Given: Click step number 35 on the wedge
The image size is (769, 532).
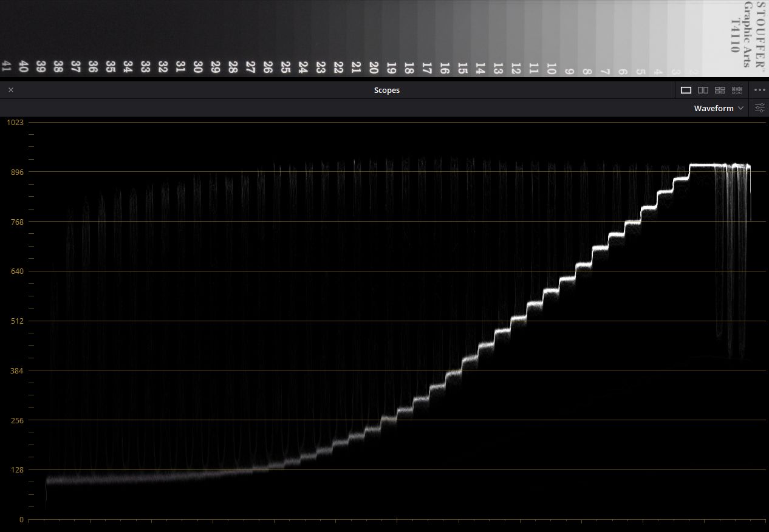Looking at the screenshot, I should [111, 66].
